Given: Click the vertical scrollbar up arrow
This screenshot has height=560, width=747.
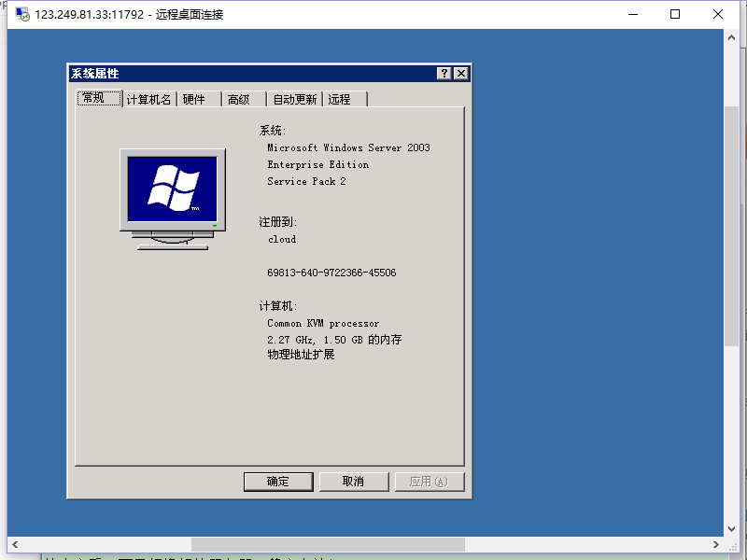Looking at the screenshot, I should click(732, 37).
